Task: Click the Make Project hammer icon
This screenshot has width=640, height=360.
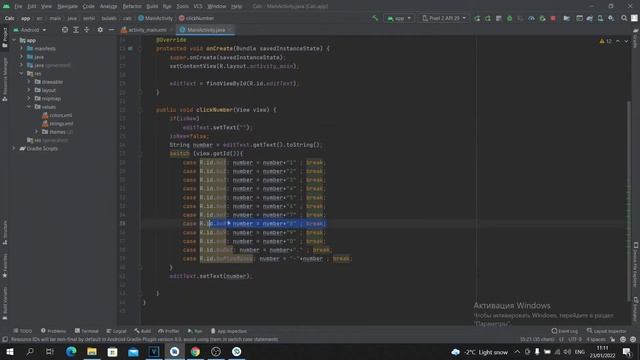Action: coord(375,18)
